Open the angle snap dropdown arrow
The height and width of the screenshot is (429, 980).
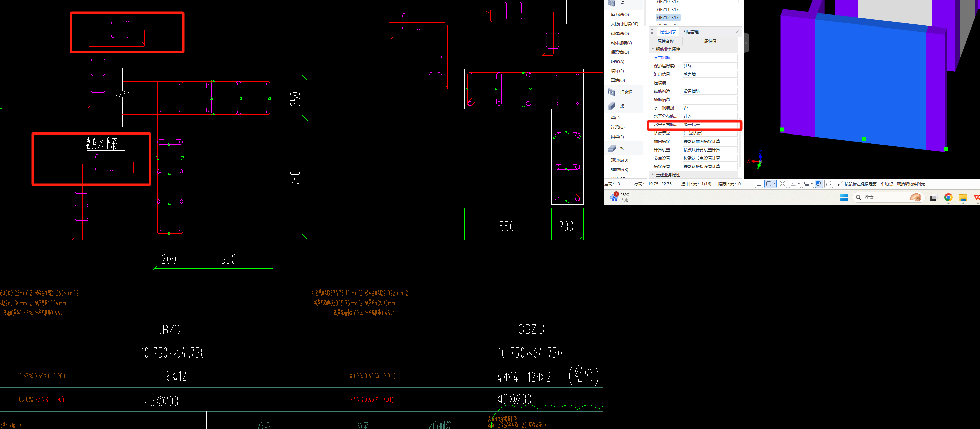pyautogui.click(x=799, y=184)
